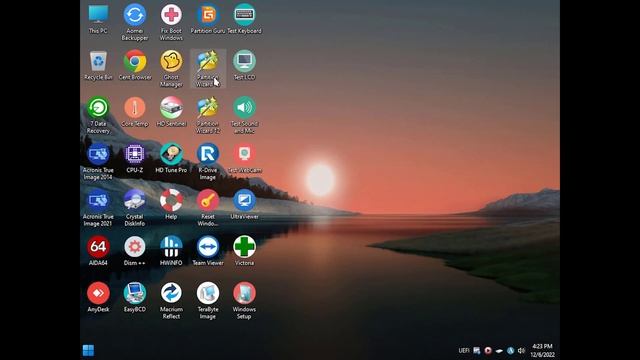Launch TeraByte Image icon
This screenshot has width=640, height=360.
(x=208, y=301)
